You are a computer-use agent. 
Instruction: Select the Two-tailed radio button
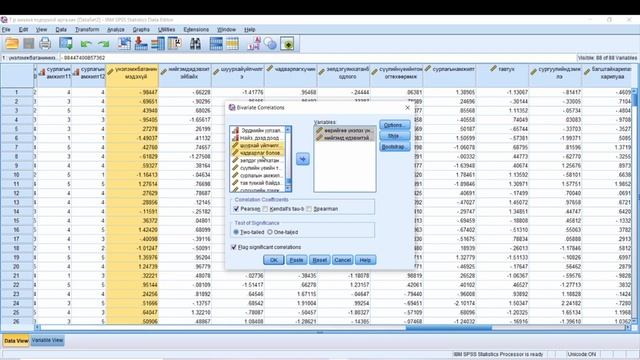pyautogui.click(x=236, y=232)
